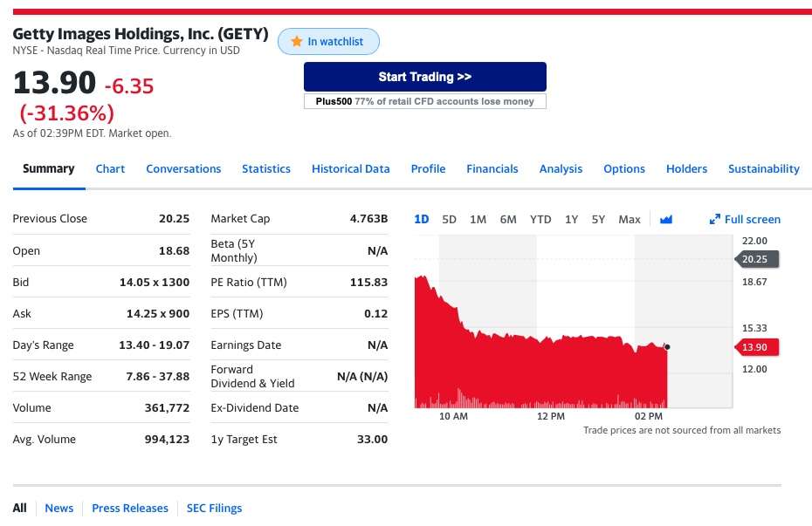Viewport: 812px width, 526px height.
Task: Set chart range to YTD
Action: click(540, 220)
